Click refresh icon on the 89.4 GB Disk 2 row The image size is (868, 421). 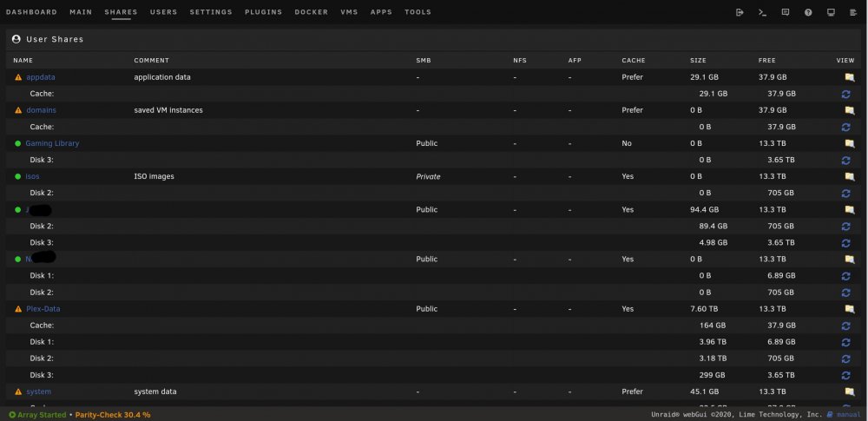click(845, 227)
